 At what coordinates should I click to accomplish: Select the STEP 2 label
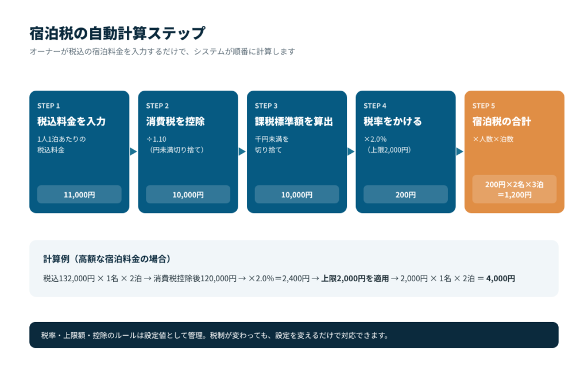click(157, 106)
